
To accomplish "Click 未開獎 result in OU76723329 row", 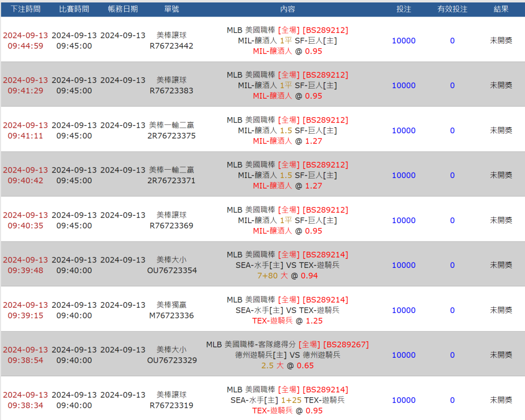I will point(501,355).
